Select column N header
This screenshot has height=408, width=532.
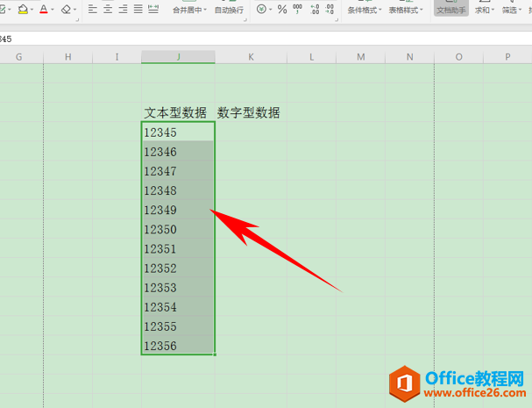pyautogui.click(x=410, y=57)
